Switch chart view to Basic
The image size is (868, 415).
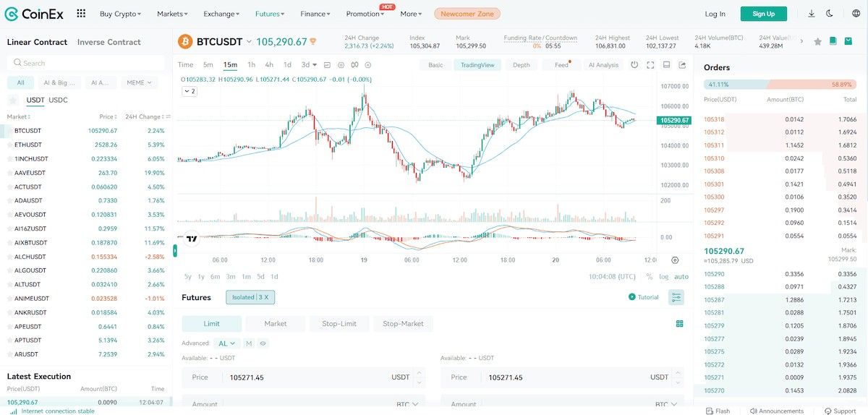click(435, 65)
